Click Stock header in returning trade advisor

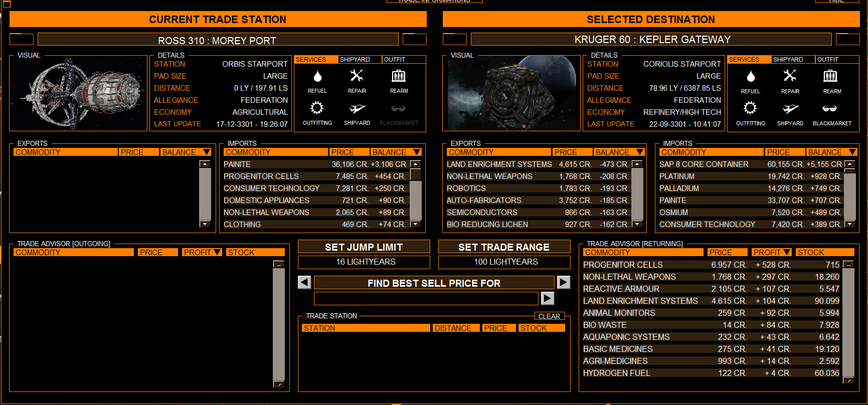pyautogui.click(x=825, y=252)
